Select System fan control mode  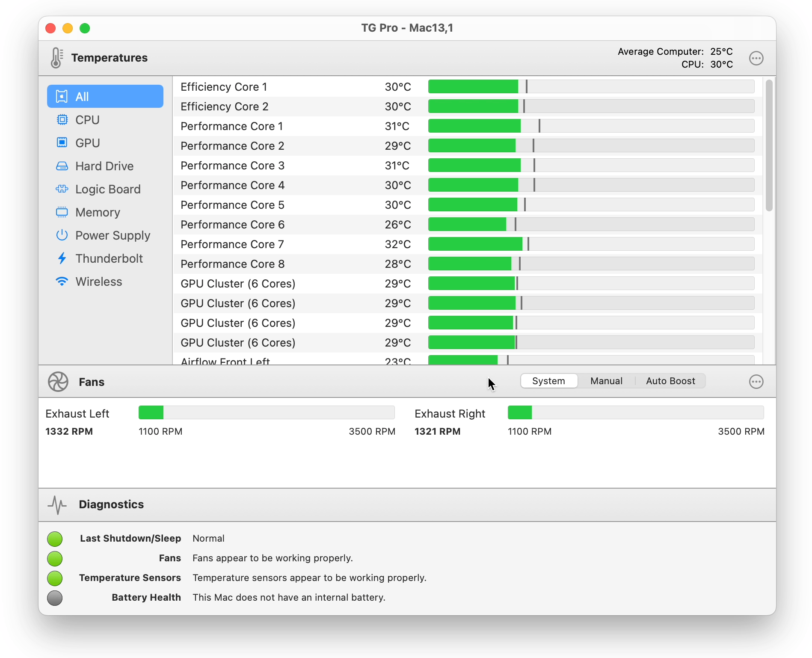pos(549,381)
